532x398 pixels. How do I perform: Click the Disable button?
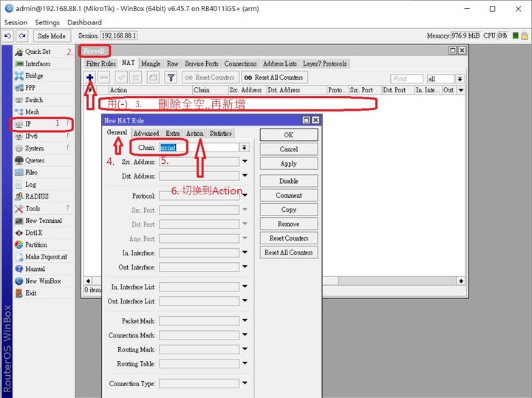[x=289, y=181]
